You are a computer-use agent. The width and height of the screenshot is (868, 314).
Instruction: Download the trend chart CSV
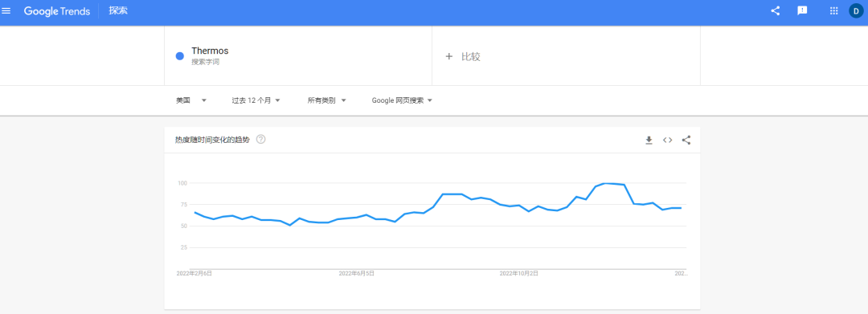pos(649,140)
